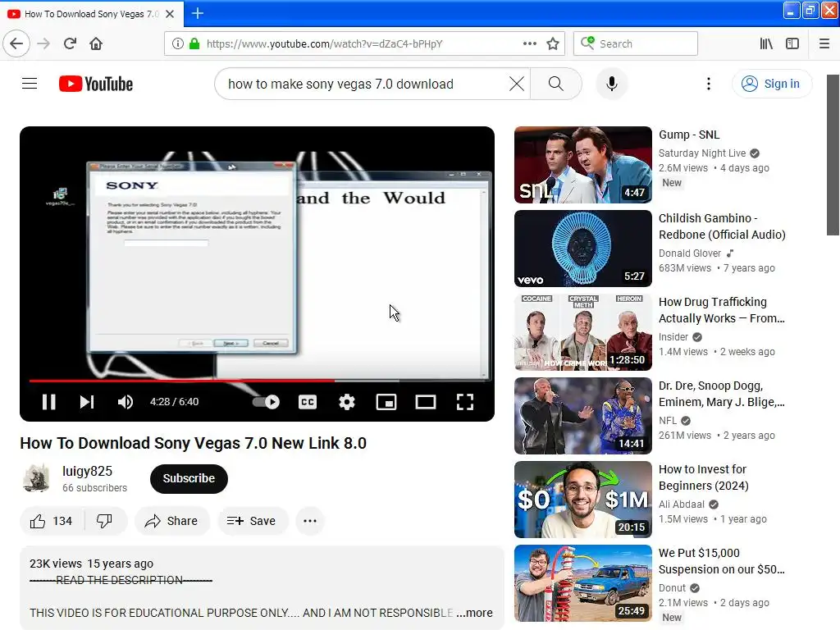
Task: Click the video title heading text
Action: pyautogui.click(x=194, y=443)
